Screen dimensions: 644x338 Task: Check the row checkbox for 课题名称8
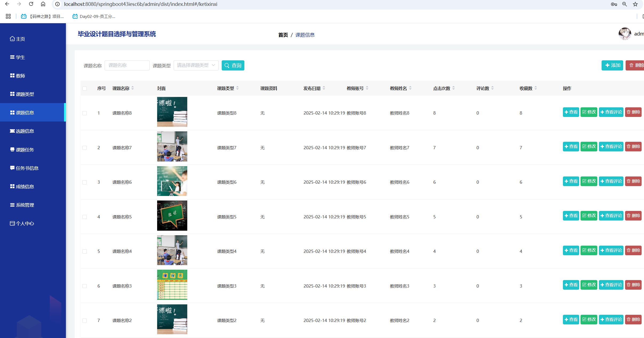[x=85, y=113]
